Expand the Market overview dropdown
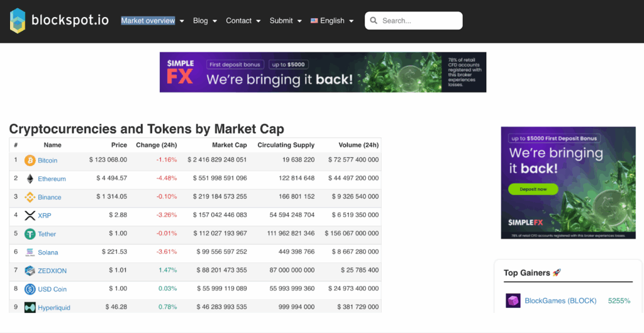This screenshot has width=644, height=333. click(x=152, y=21)
